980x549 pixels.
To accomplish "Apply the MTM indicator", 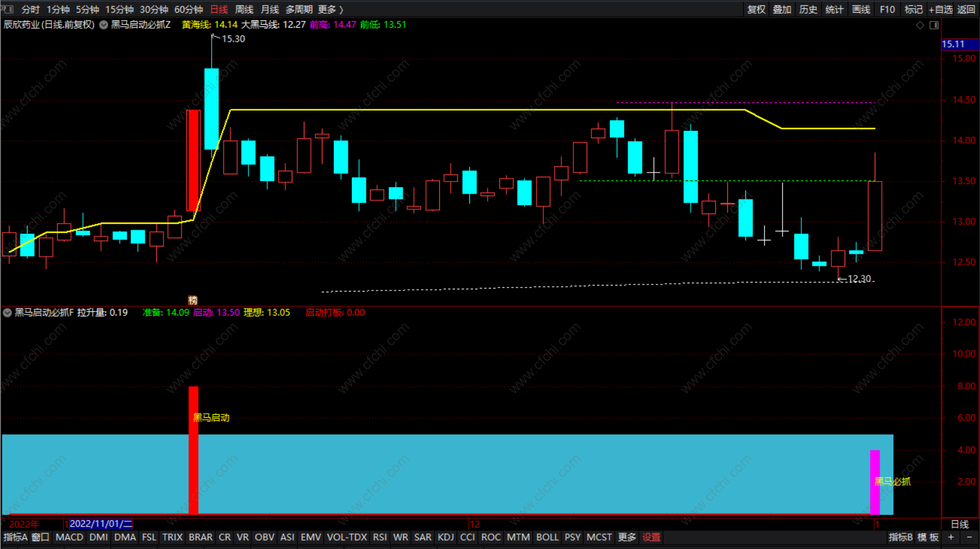I will tap(518, 538).
